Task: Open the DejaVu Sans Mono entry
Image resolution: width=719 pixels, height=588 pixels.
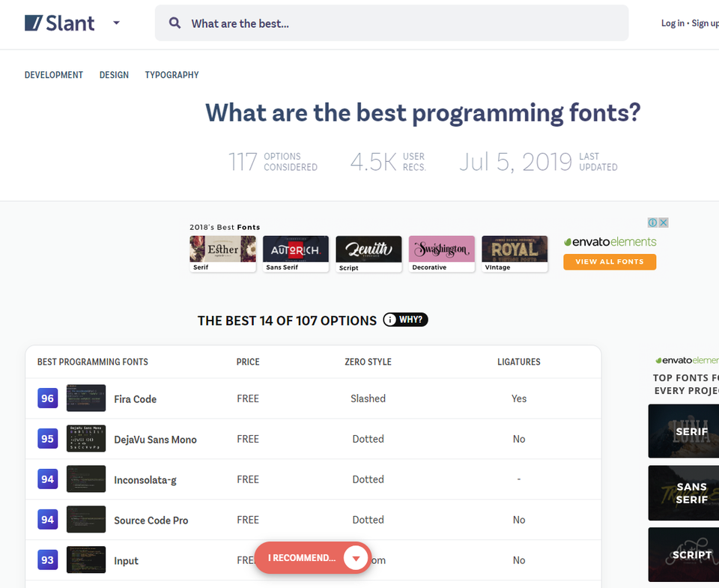Action: pos(156,440)
